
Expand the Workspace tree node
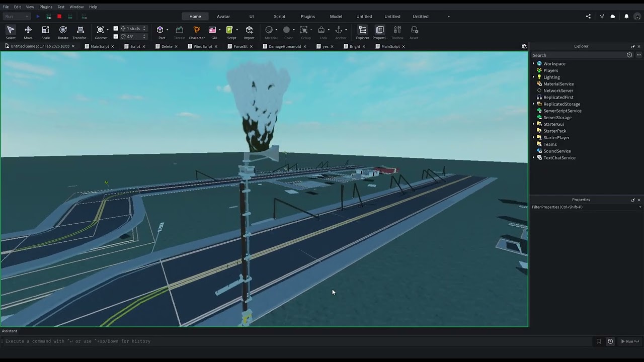(x=534, y=64)
